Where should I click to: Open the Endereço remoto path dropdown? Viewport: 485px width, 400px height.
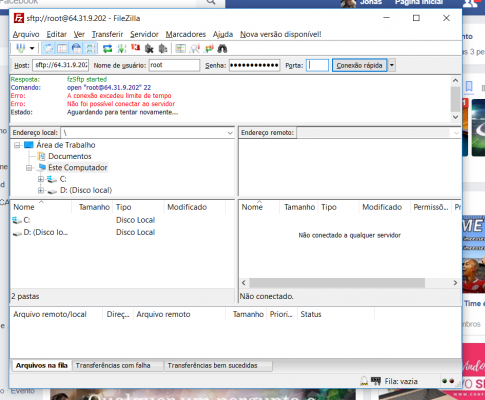pyautogui.click(x=456, y=133)
